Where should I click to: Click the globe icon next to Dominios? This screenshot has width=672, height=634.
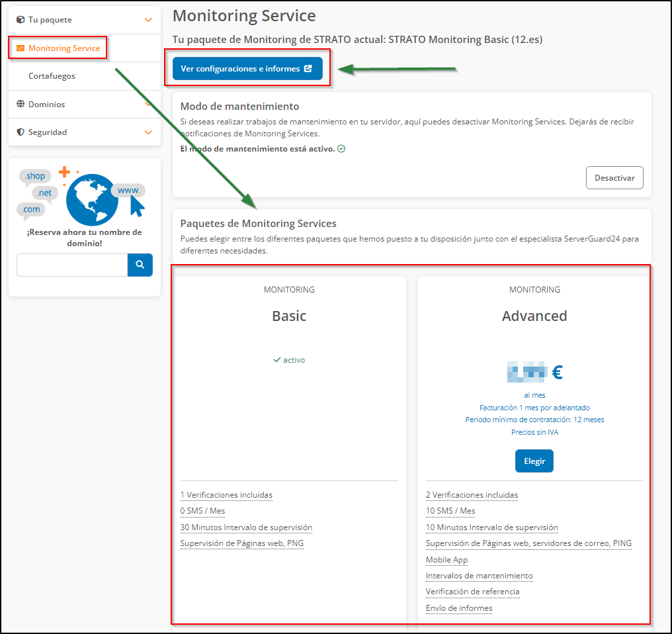[x=19, y=104]
